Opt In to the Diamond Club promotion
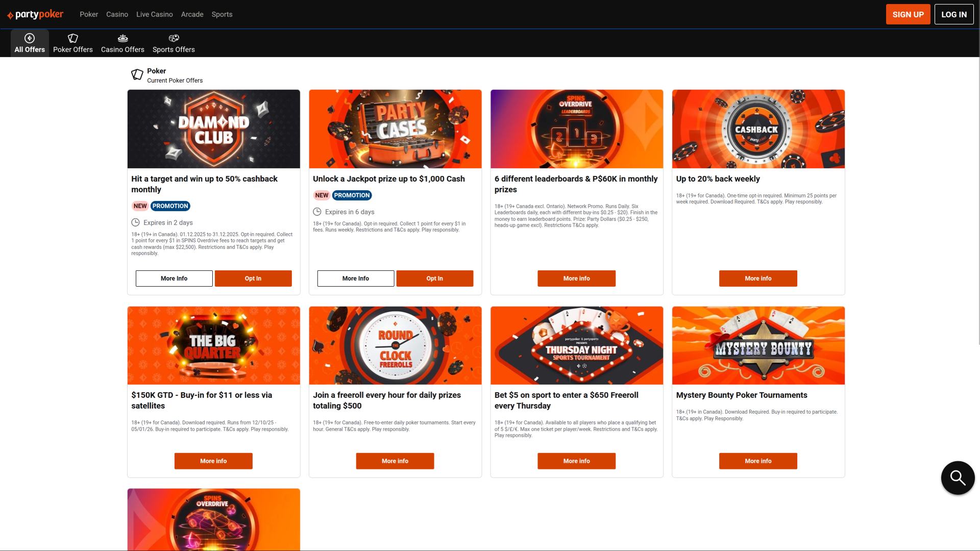Screen dimensions: 980x551 click(253, 278)
